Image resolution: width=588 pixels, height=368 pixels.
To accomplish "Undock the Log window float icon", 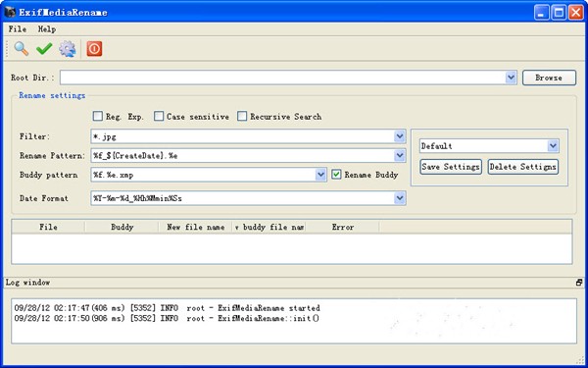I will tap(579, 283).
